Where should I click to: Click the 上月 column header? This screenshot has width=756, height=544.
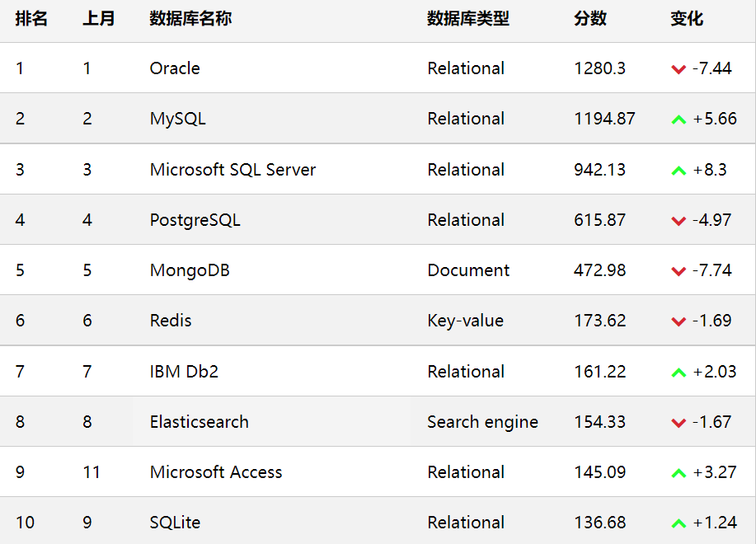[98, 19]
